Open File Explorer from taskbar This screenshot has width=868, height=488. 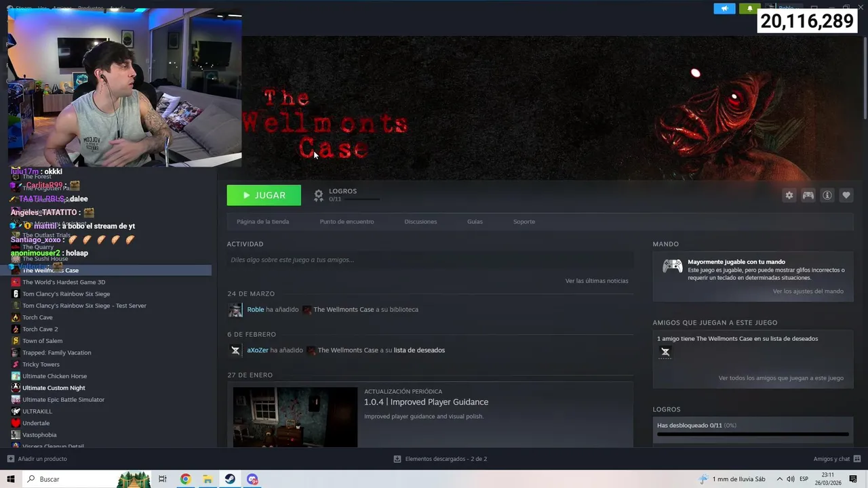[208, 479]
